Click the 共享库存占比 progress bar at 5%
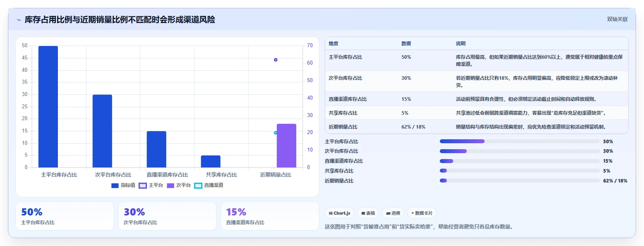Viewport: 644px width, 246px height. pyautogui.click(x=519, y=171)
